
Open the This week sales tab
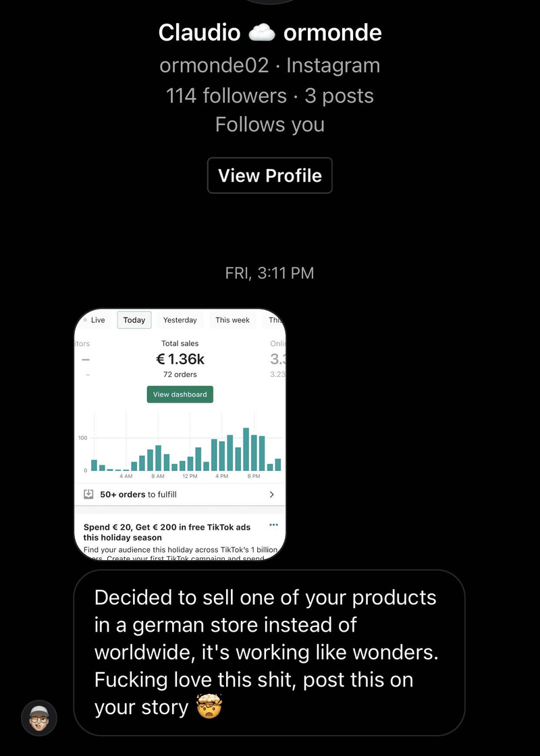tap(232, 320)
